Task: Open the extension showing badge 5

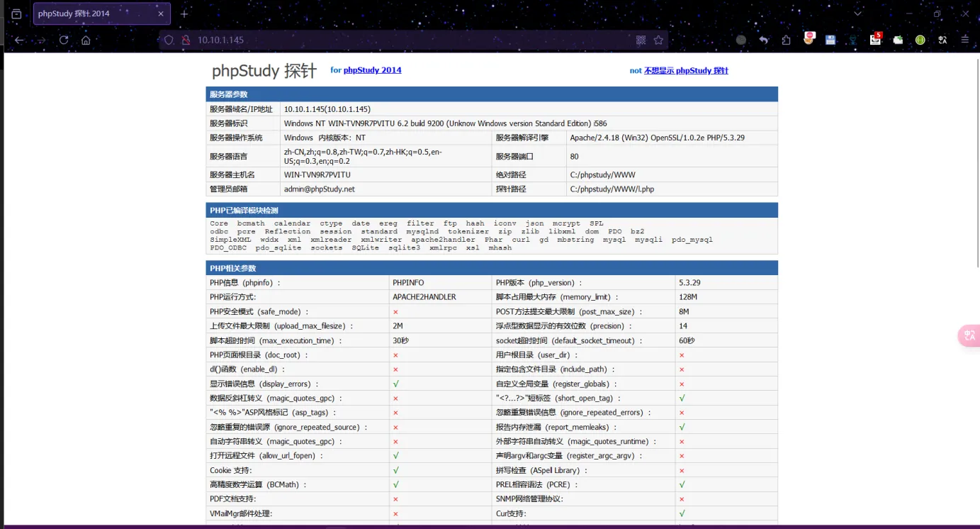Action: (x=876, y=39)
